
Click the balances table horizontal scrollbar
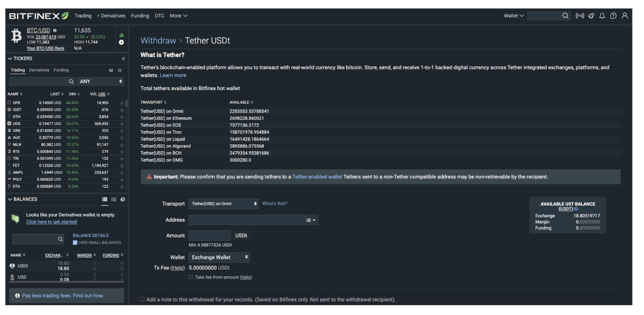pyautogui.click(x=67, y=282)
